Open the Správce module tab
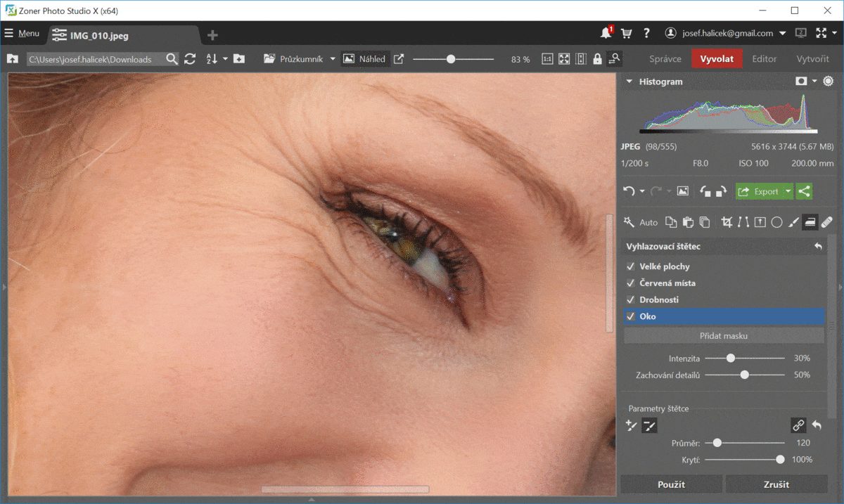This screenshot has width=844, height=504. (665, 59)
